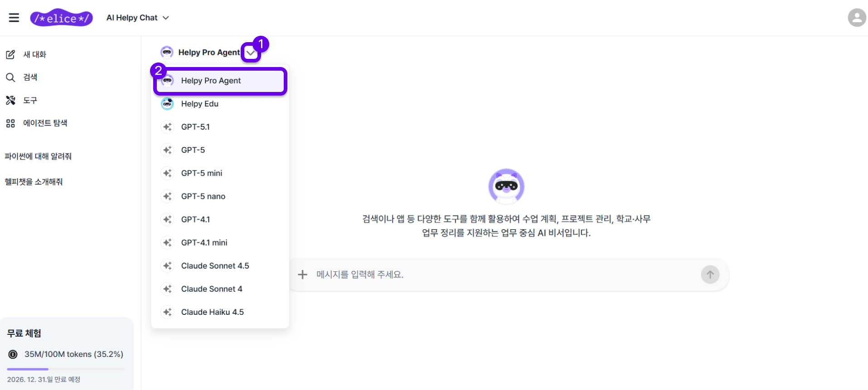
Task: Select Claude Haiku 4.5 model
Action: click(x=212, y=312)
